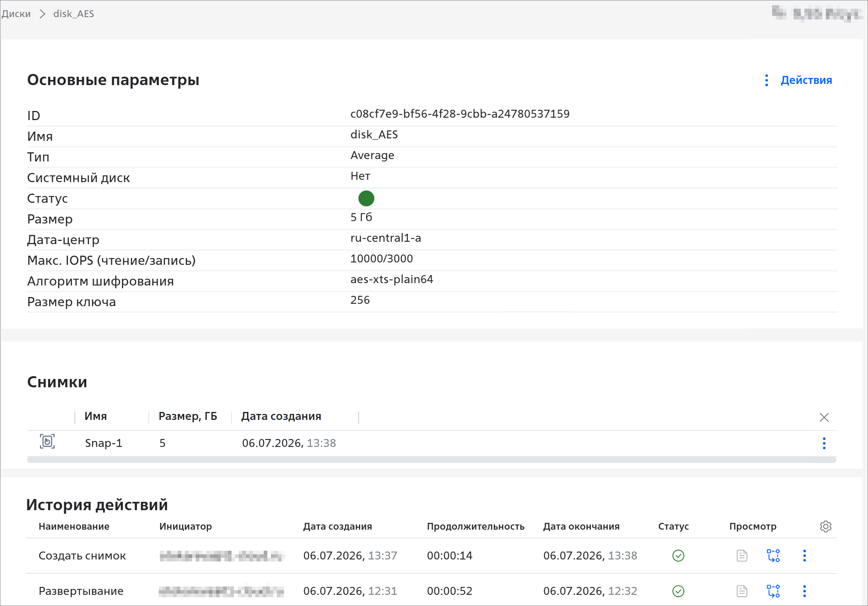Image resolution: width=868 pixels, height=606 pixels.
Task: Click the Статус column header in История действий
Action: click(x=673, y=526)
